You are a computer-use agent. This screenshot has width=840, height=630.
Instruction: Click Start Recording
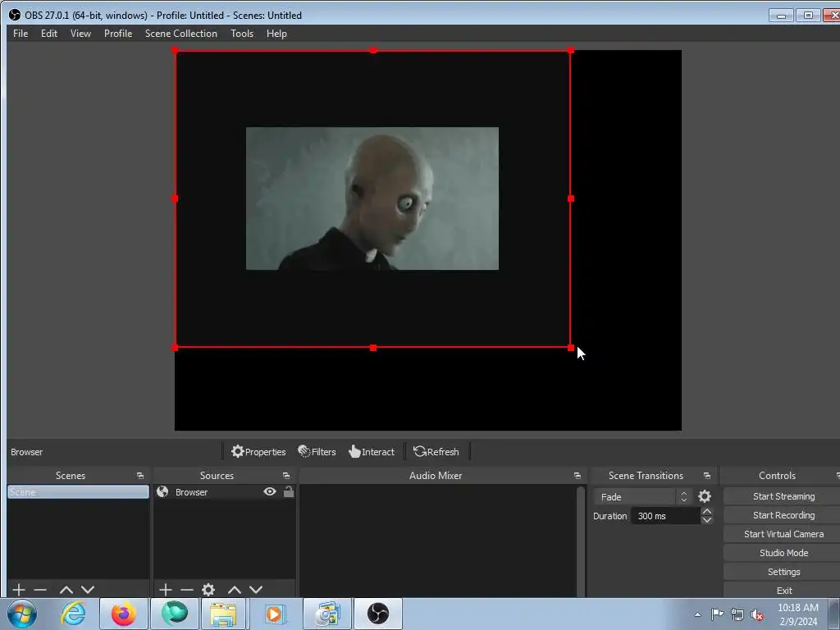[783, 515]
